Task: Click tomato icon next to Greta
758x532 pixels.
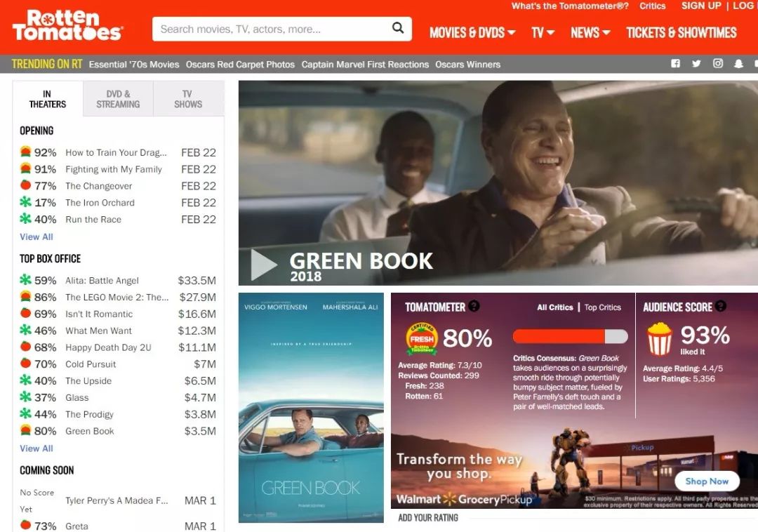Action: pyautogui.click(x=26, y=525)
